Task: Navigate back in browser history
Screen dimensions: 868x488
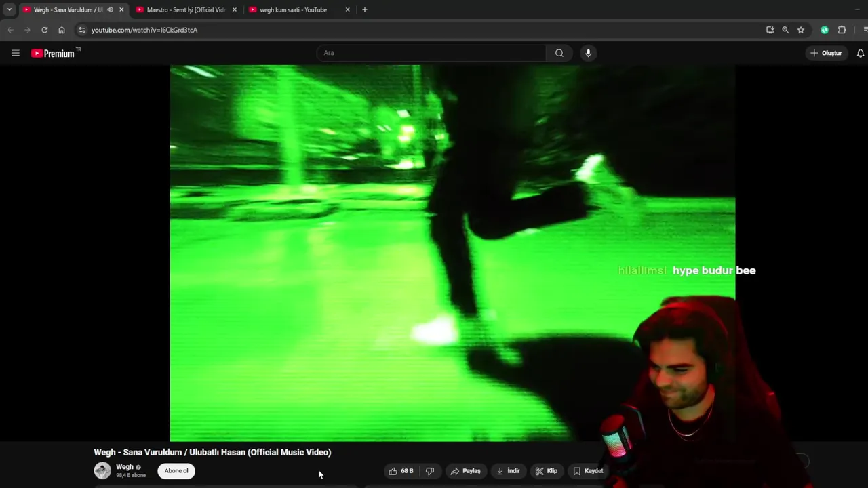Action: [x=10, y=30]
